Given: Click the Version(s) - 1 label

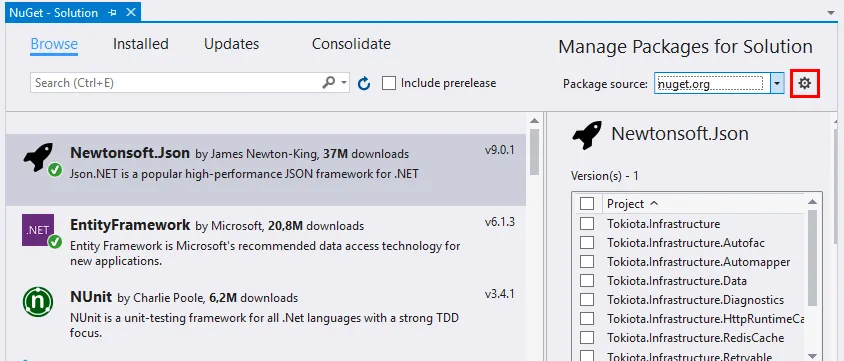Looking at the screenshot, I should point(604,176).
